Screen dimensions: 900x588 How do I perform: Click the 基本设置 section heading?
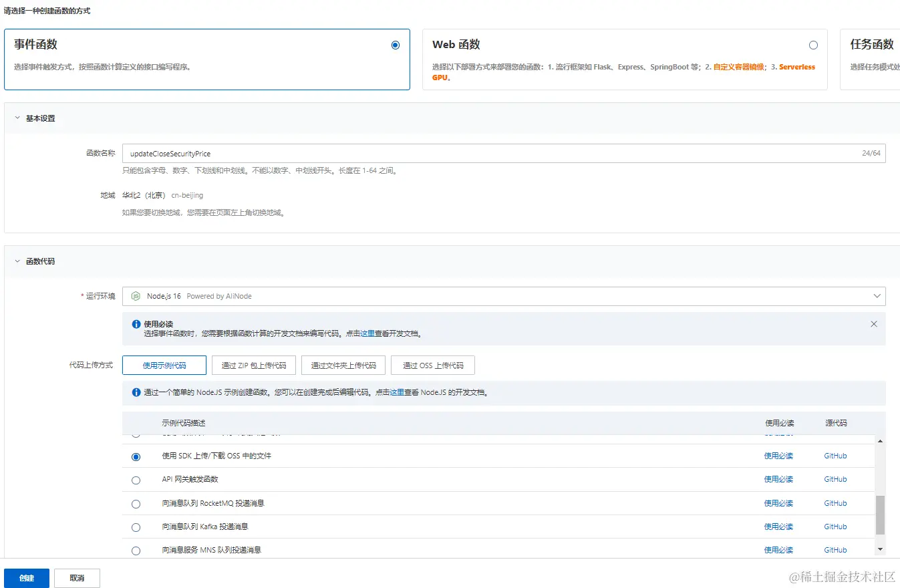[41, 118]
